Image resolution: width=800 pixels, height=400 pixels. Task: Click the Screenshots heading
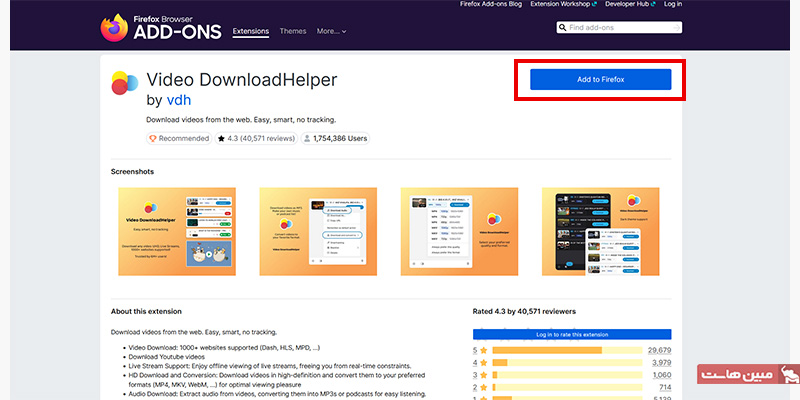132,172
